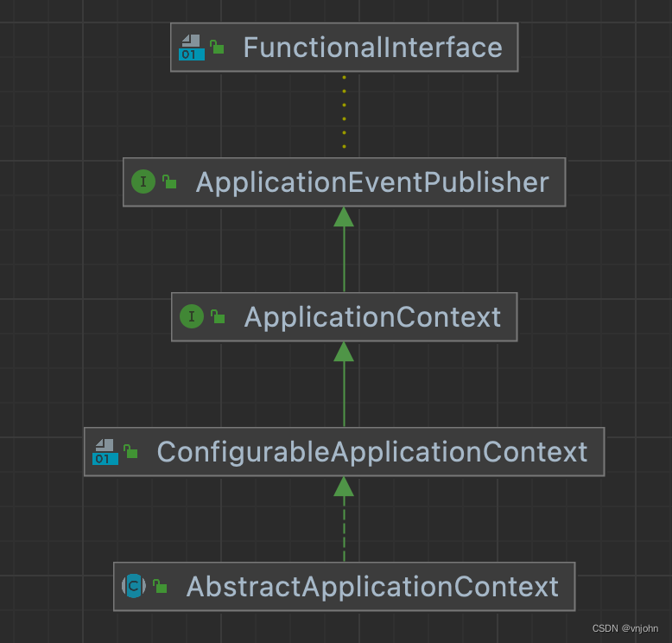The width and height of the screenshot is (672, 643).
Task: Click the solid arrow from ApplicationContext to ApplicationEventPublisher
Action: 344,255
